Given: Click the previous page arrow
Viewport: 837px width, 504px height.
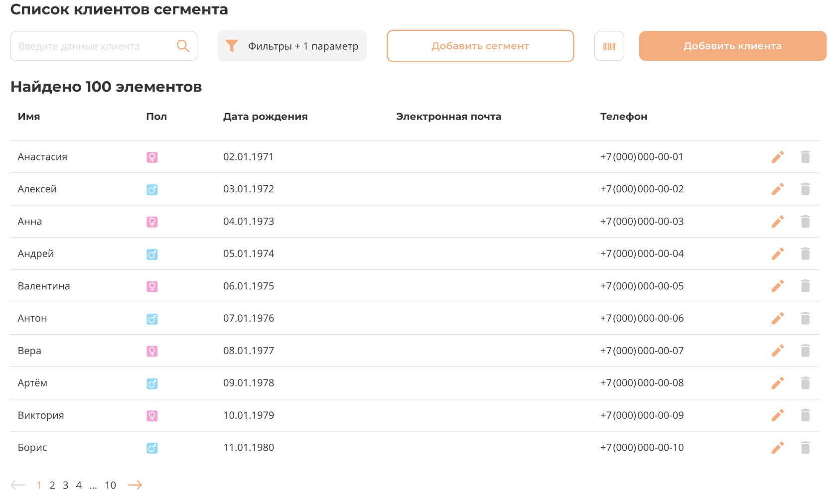Looking at the screenshot, I should coord(18,485).
